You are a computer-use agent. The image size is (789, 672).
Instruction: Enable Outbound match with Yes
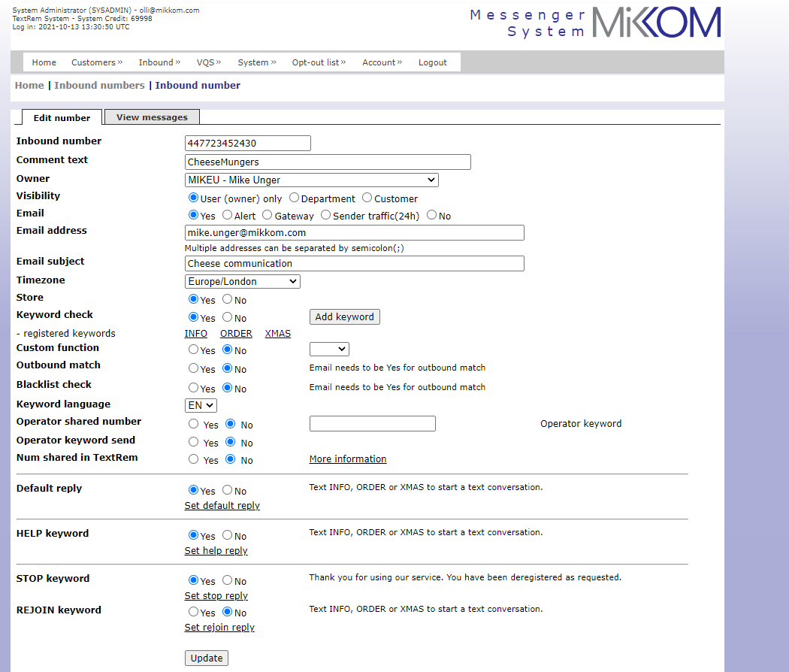pos(194,369)
